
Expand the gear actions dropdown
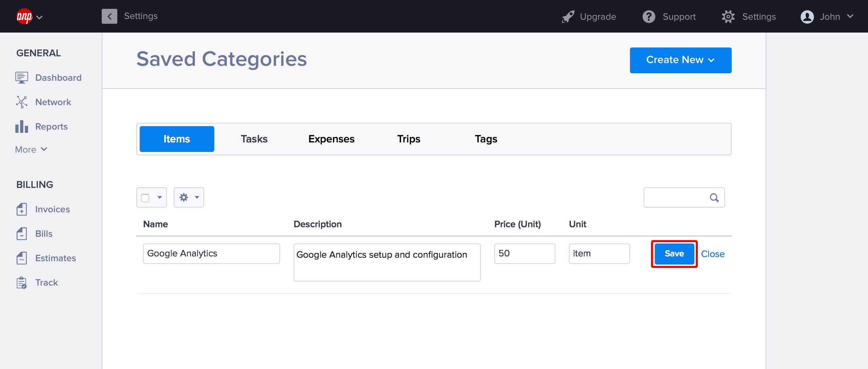189,197
